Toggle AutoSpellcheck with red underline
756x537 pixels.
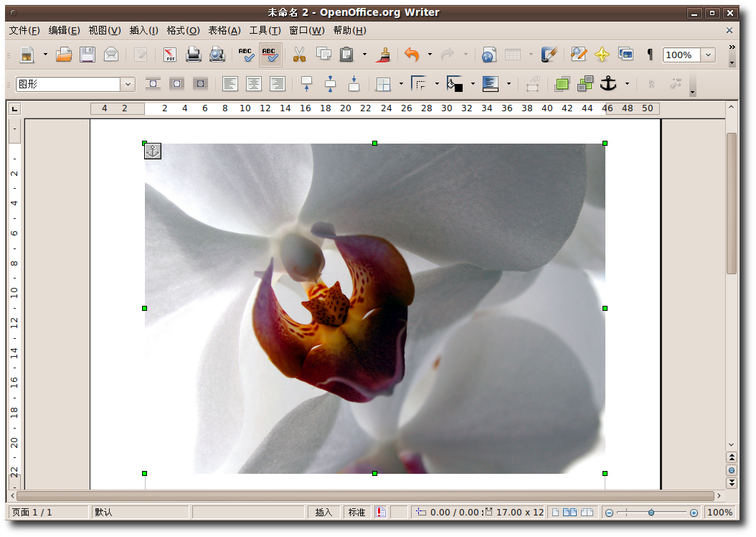[x=270, y=55]
